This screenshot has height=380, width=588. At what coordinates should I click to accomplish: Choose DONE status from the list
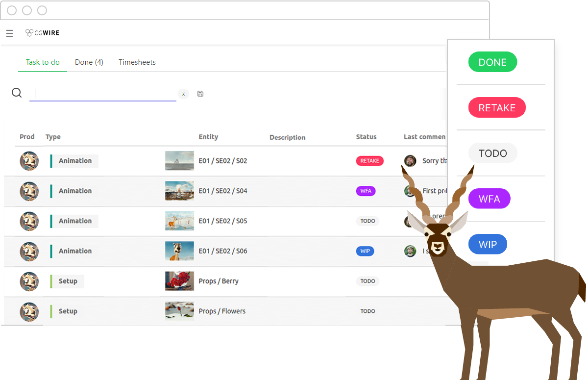click(x=492, y=62)
